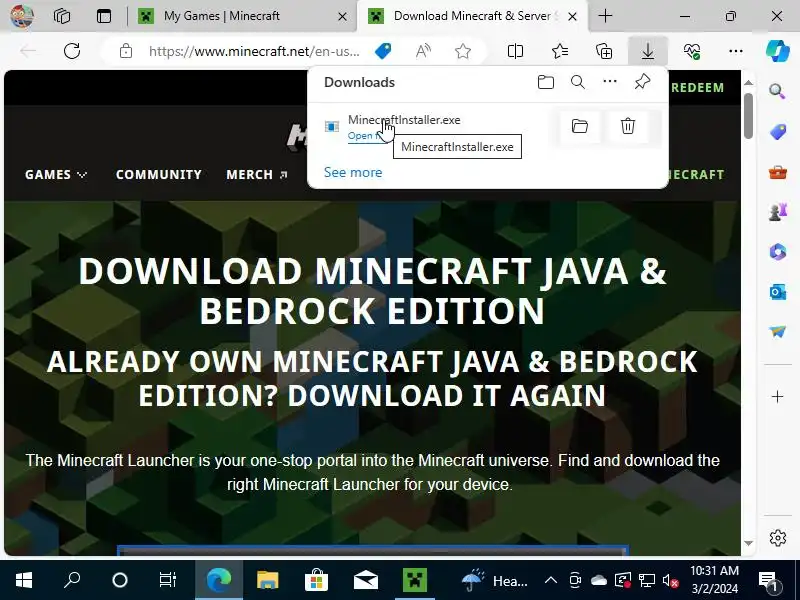The width and height of the screenshot is (800, 600).
Task: Open sidebar Outlook icon
Action: click(x=778, y=292)
